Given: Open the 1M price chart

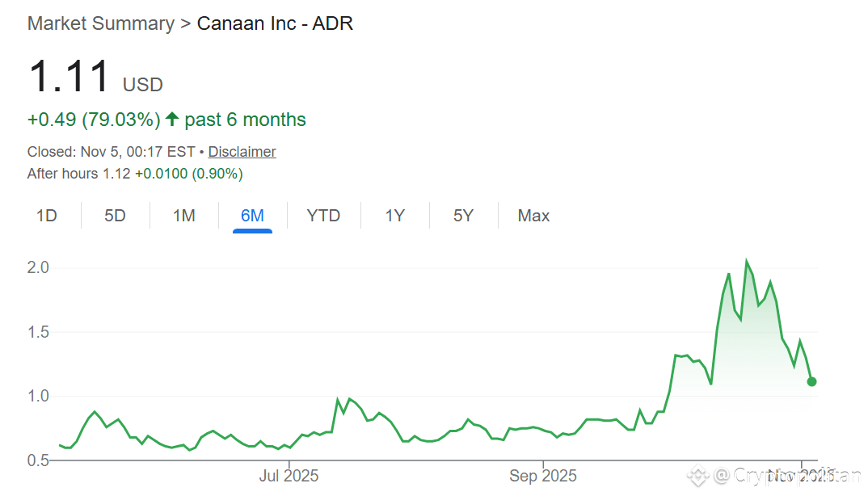Looking at the screenshot, I should point(183,215).
